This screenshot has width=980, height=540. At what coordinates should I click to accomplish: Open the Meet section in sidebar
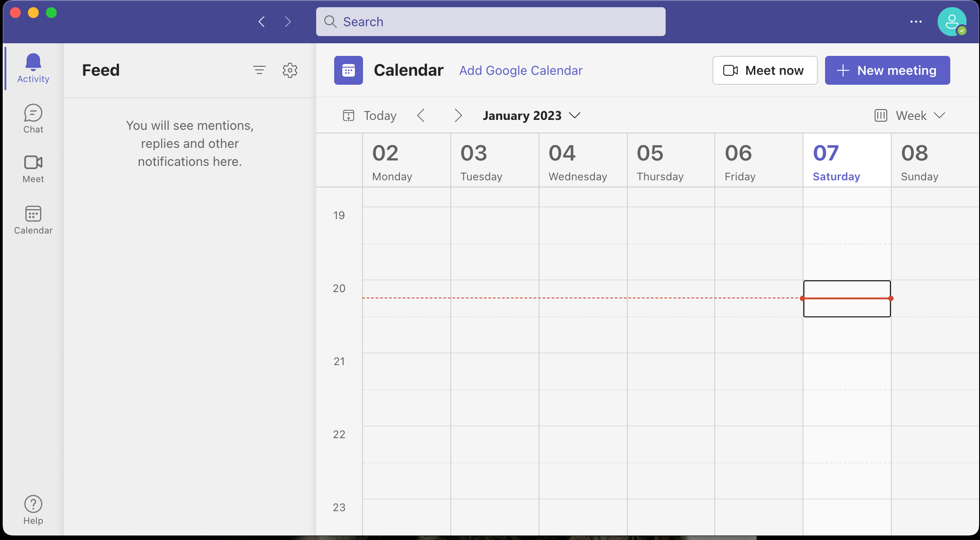point(33,168)
